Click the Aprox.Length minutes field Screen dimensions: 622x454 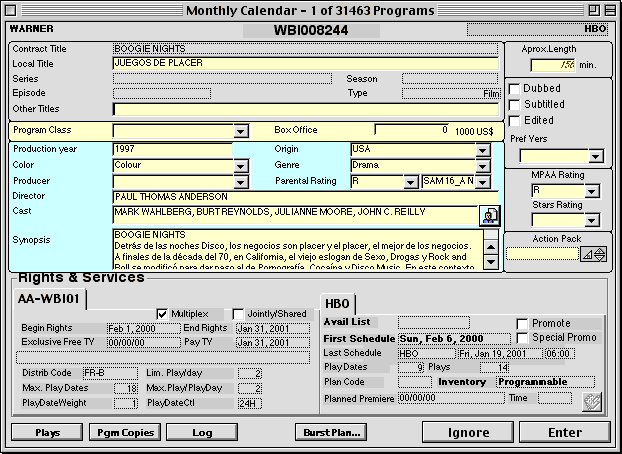(x=553, y=65)
